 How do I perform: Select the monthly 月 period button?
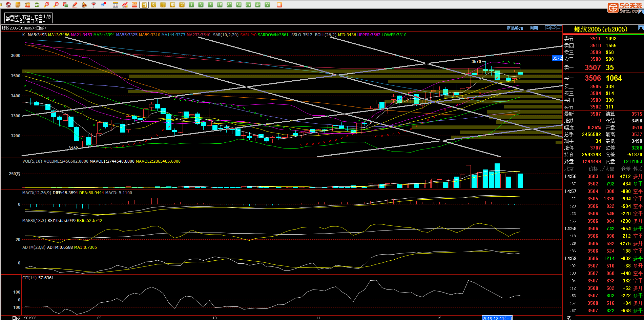(163, 5)
